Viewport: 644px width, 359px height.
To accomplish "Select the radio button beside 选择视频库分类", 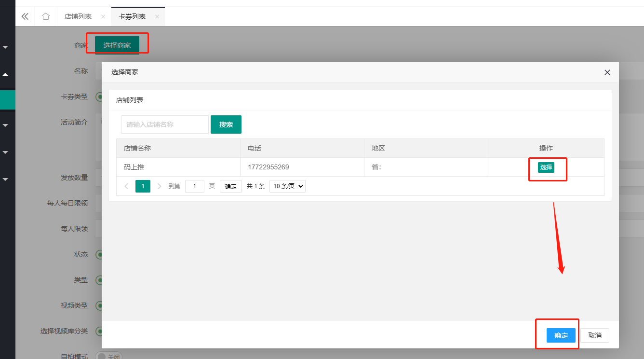I will click(x=99, y=331).
